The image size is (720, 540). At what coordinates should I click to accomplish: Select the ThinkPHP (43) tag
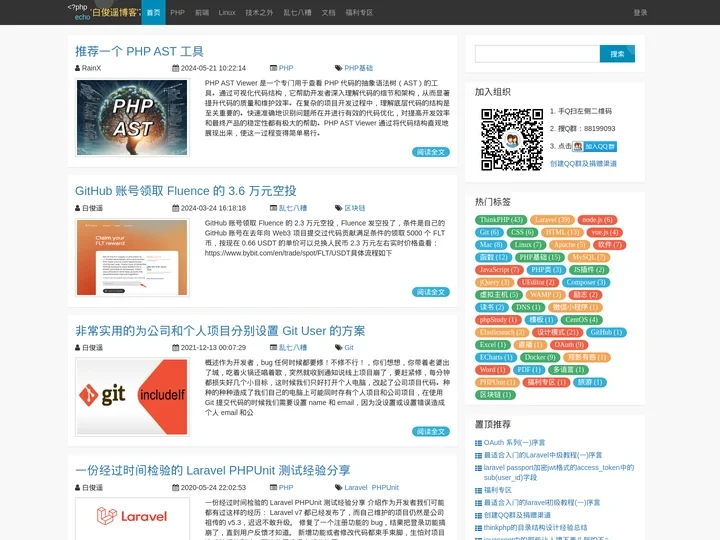tap(501, 220)
